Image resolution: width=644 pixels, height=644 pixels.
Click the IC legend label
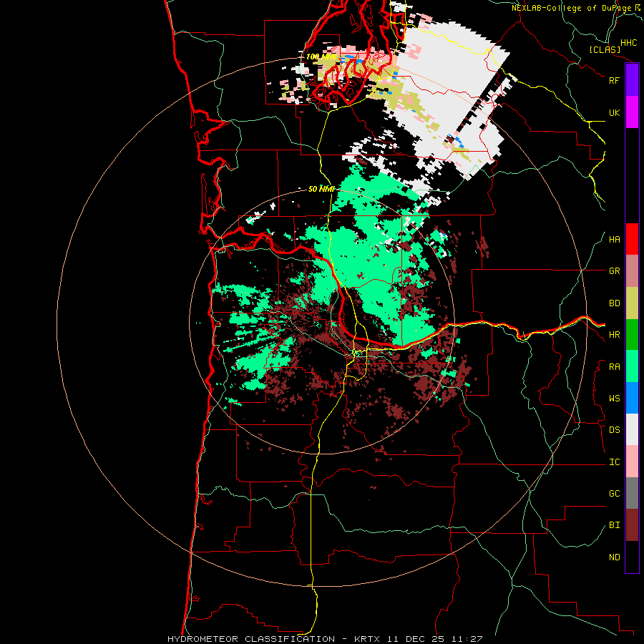pyautogui.click(x=614, y=462)
